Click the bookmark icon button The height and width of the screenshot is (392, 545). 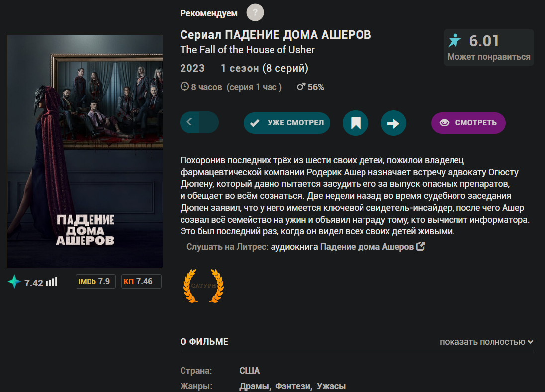click(x=356, y=123)
